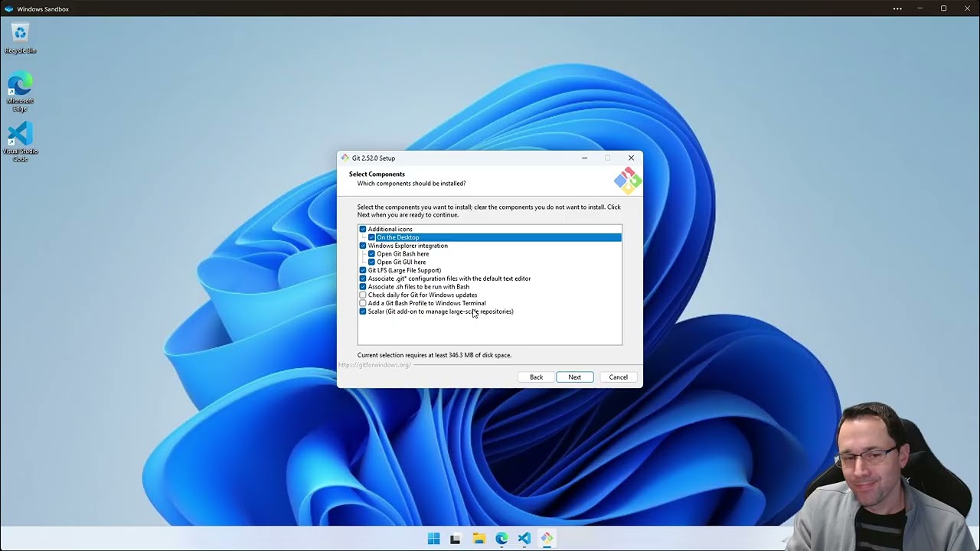Toggle the Open Git Bash here checkbox
Viewport: 980px width, 551px height.
click(372, 254)
